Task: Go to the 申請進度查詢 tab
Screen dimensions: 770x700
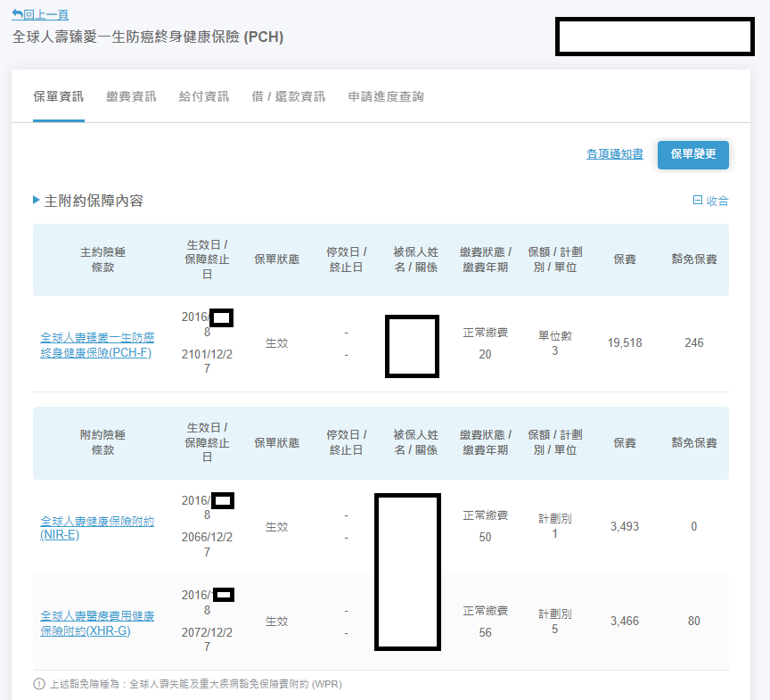Action: (386, 96)
